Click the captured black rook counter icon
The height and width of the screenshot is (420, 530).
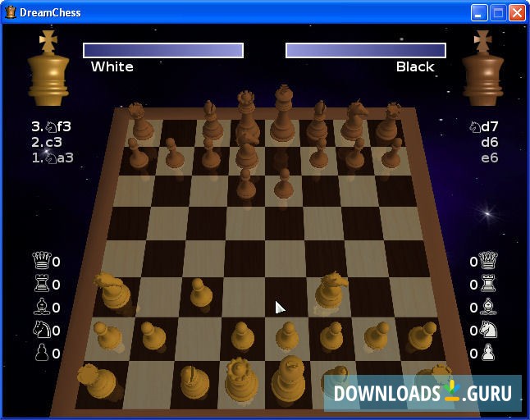(42, 283)
